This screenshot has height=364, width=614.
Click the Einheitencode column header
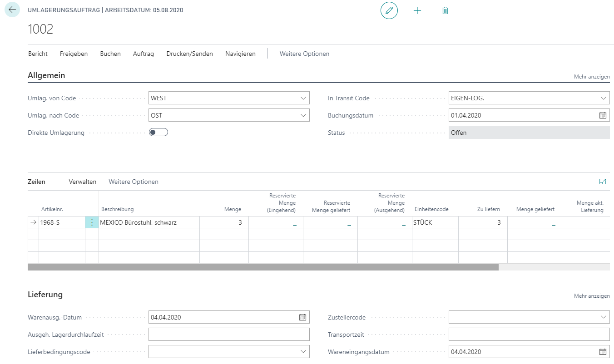click(431, 209)
